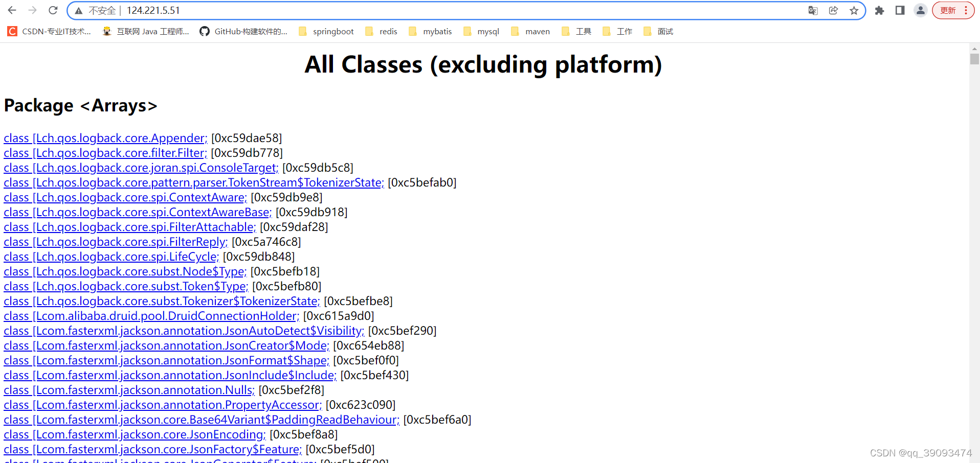
Task: Click the Package <Arrays> heading
Action: click(x=80, y=105)
